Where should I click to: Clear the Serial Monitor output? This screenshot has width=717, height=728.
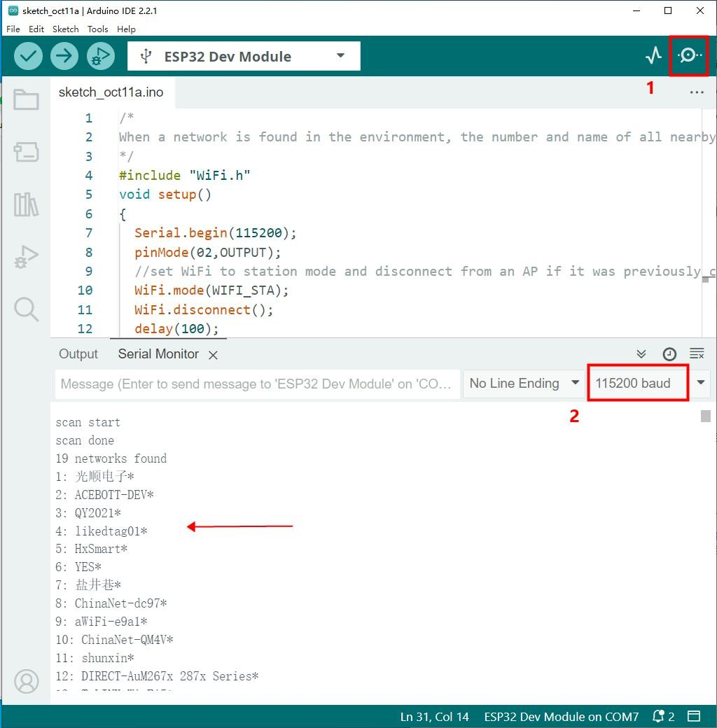(x=697, y=353)
